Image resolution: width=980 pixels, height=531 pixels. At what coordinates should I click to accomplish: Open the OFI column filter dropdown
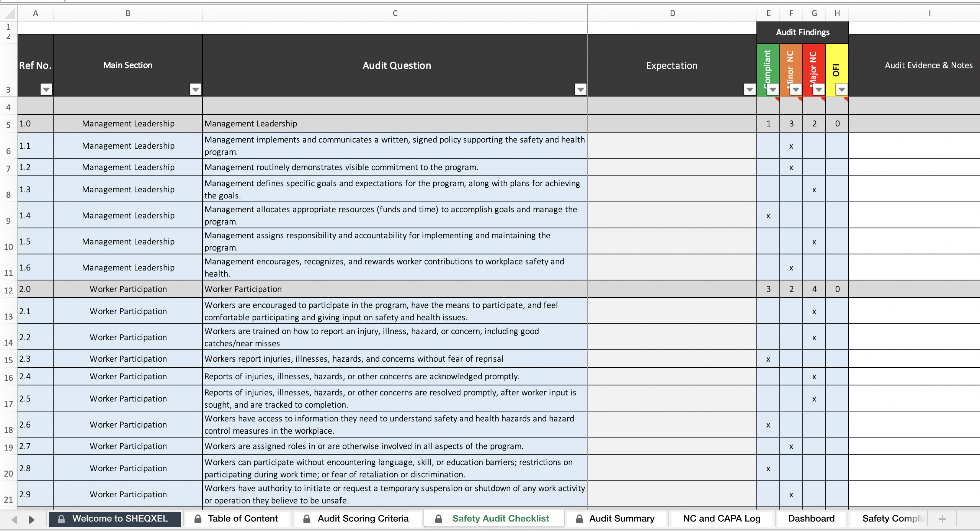(x=841, y=90)
